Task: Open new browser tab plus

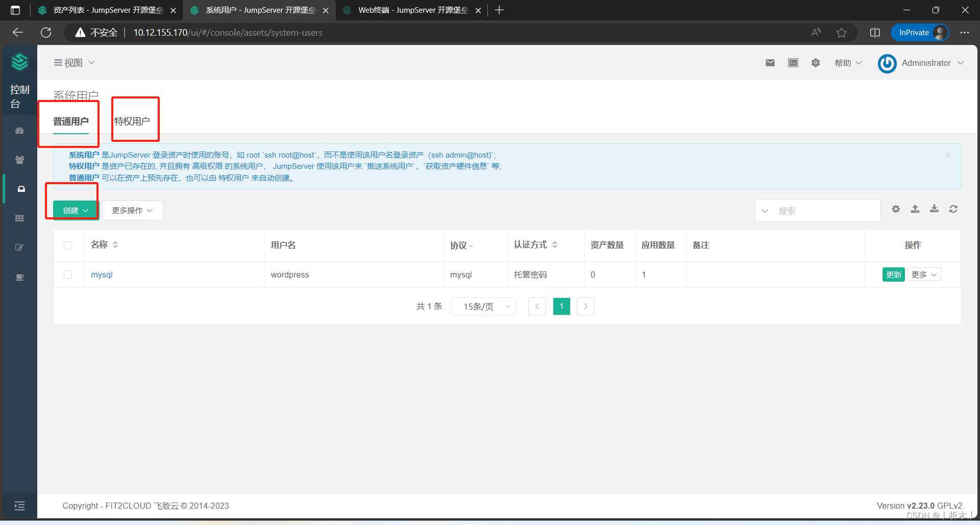Action: 499,10
